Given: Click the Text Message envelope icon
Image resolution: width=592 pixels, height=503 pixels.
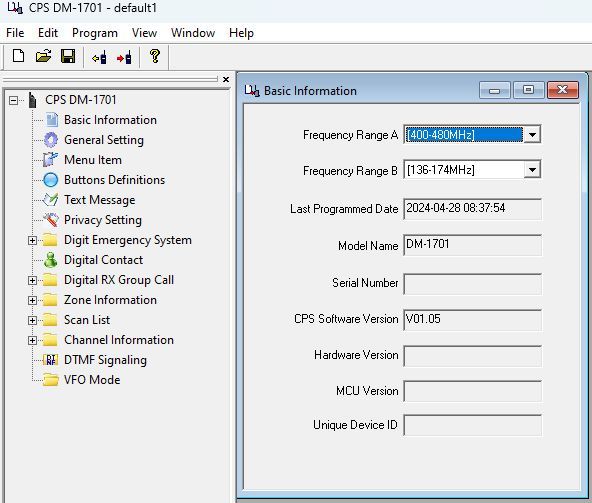Looking at the screenshot, I should [50, 200].
